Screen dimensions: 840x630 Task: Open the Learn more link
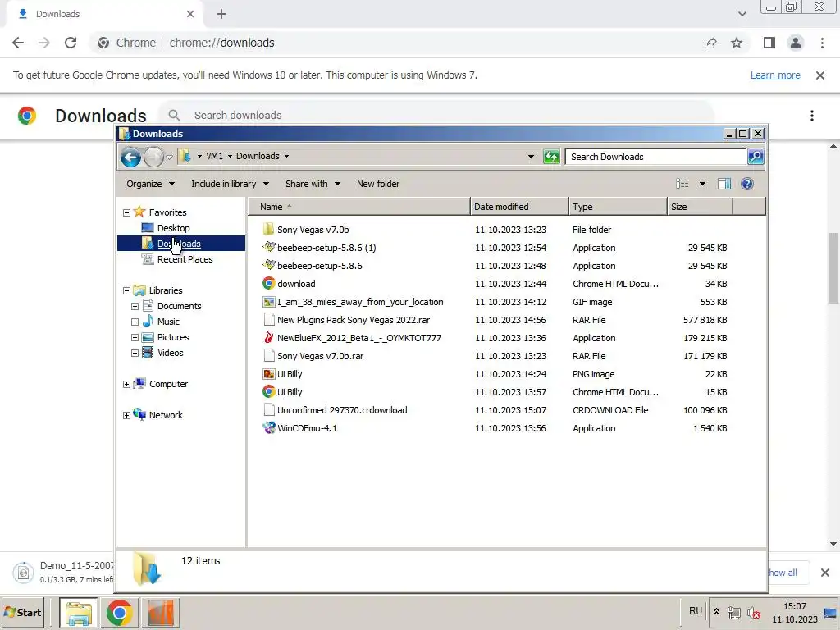coord(775,75)
